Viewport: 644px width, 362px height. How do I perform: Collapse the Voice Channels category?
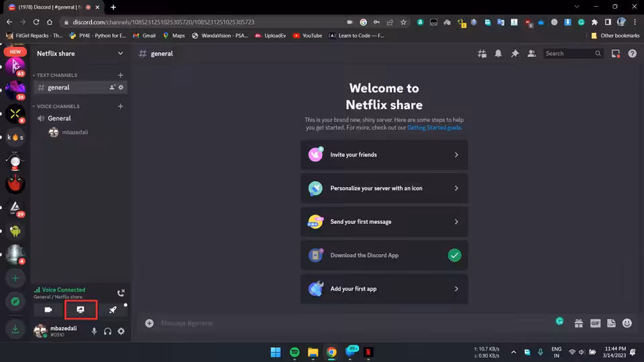[x=56, y=107]
